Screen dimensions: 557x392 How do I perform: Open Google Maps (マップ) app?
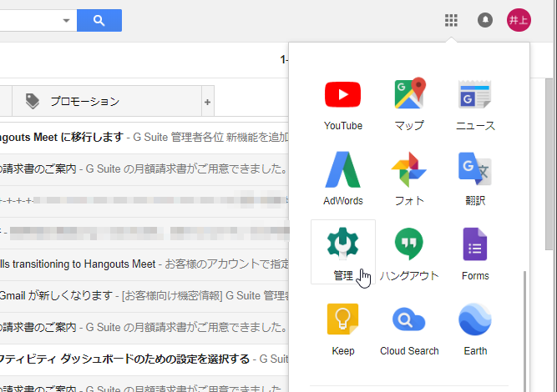click(409, 104)
